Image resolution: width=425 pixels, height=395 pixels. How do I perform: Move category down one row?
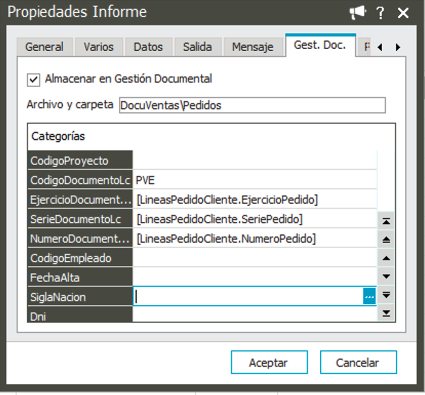click(x=386, y=276)
